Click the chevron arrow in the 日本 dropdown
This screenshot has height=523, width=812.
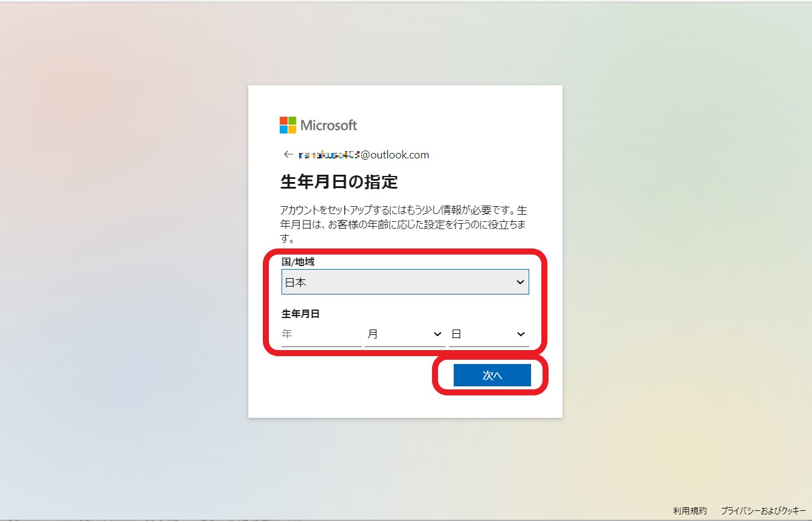click(520, 282)
